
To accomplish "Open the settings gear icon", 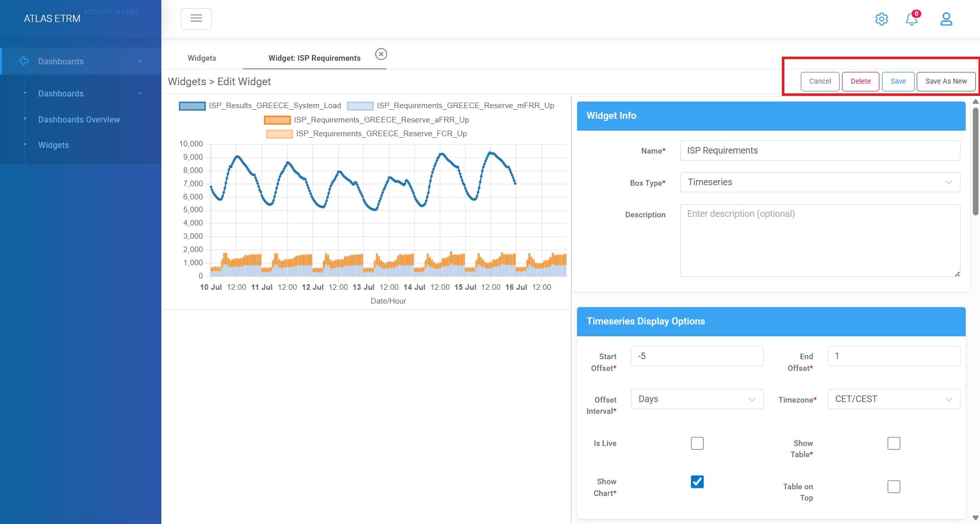I will [881, 19].
